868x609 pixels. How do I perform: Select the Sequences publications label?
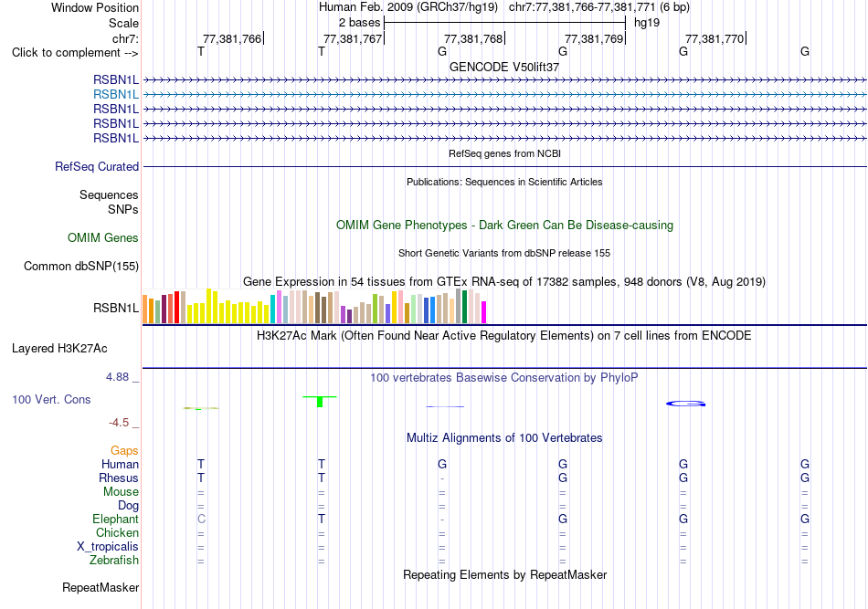point(109,194)
